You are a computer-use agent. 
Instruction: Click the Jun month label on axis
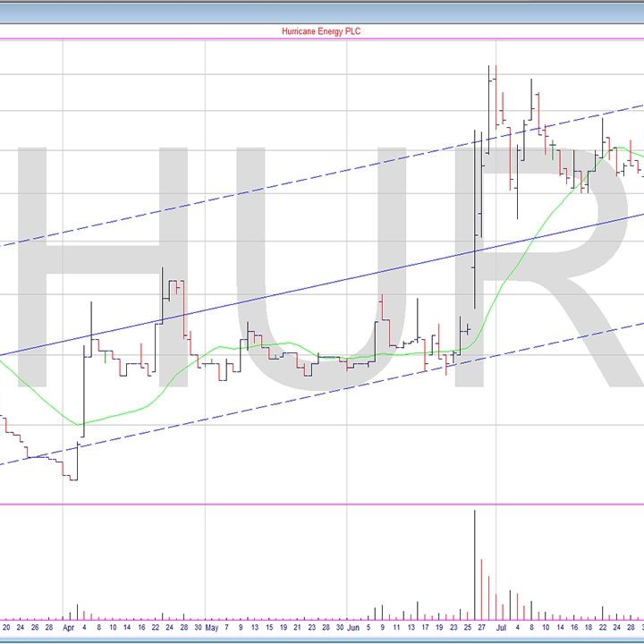coord(352,628)
